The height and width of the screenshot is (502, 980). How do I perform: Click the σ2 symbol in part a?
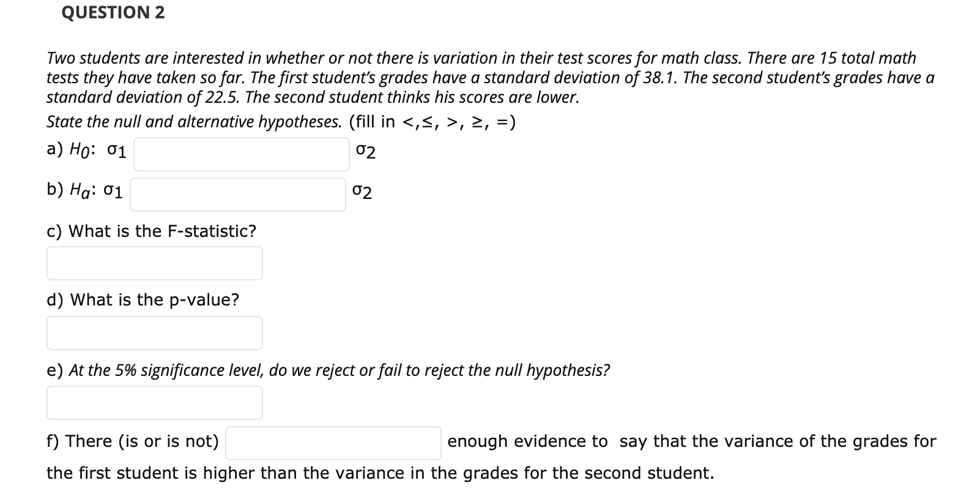(x=365, y=151)
